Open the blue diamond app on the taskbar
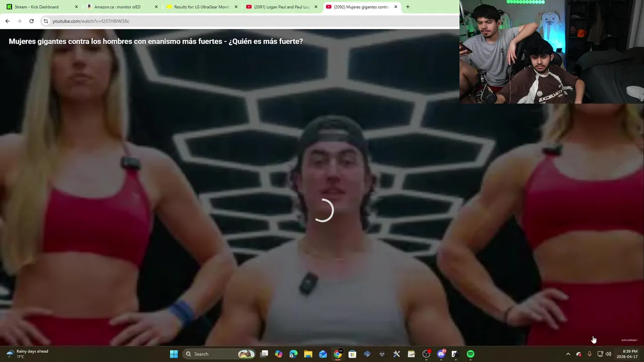This screenshot has height=362, width=644. (x=367, y=354)
